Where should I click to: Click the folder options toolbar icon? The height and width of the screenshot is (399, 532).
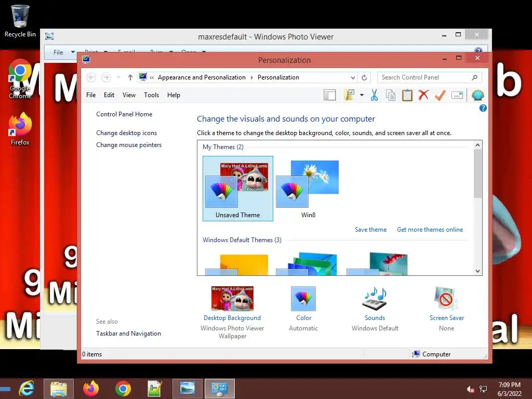pos(349,96)
